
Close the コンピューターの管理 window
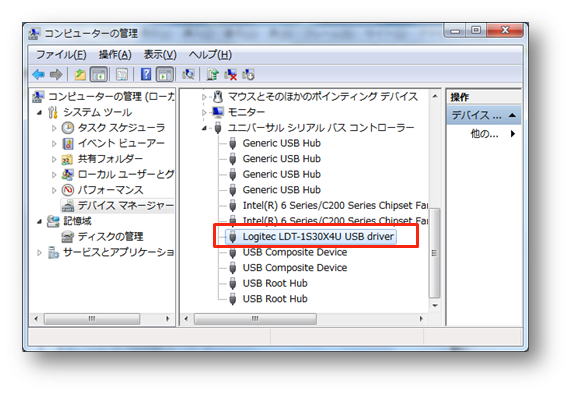click(x=504, y=30)
